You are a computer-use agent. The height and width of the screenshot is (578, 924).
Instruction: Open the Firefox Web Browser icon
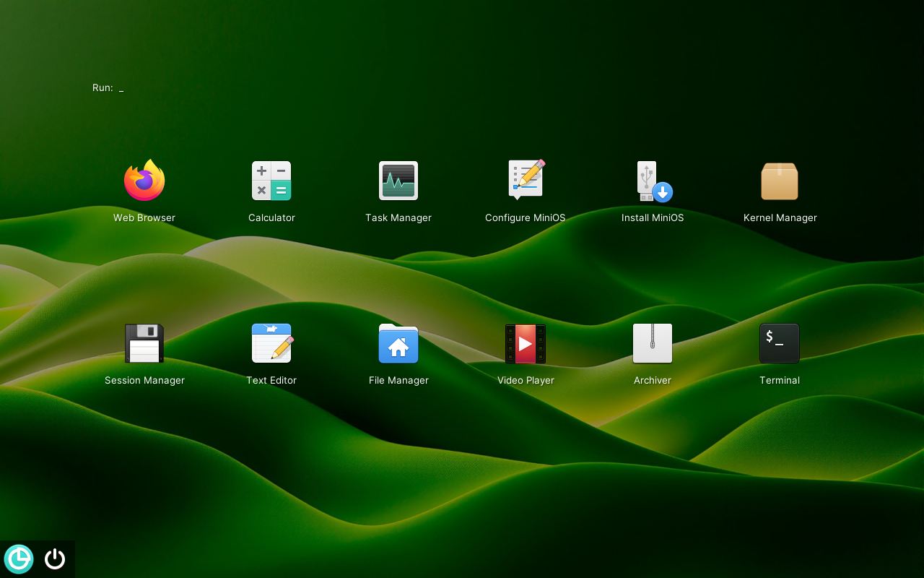tap(144, 181)
